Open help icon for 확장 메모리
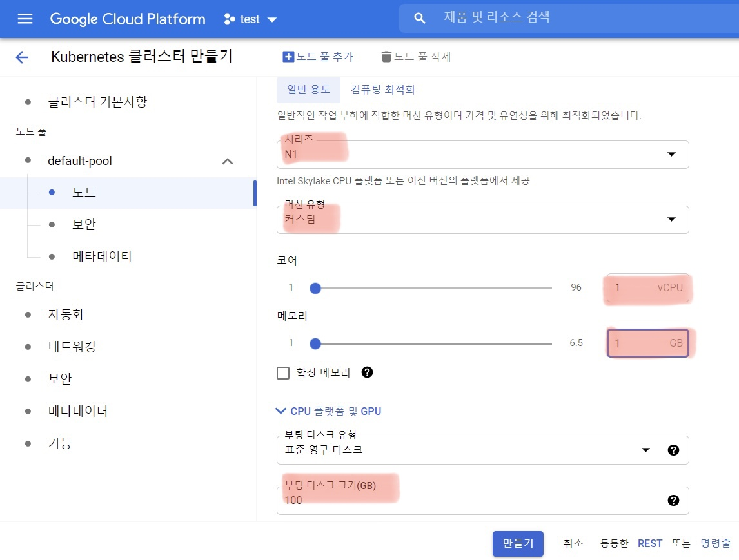The height and width of the screenshot is (560, 739). pyautogui.click(x=367, y=372)
